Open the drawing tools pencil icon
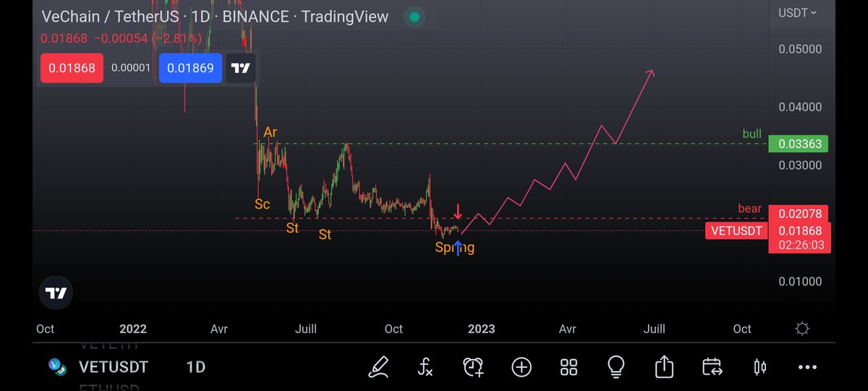The width and height of the screenshot is (868, 391). [378, 367]
